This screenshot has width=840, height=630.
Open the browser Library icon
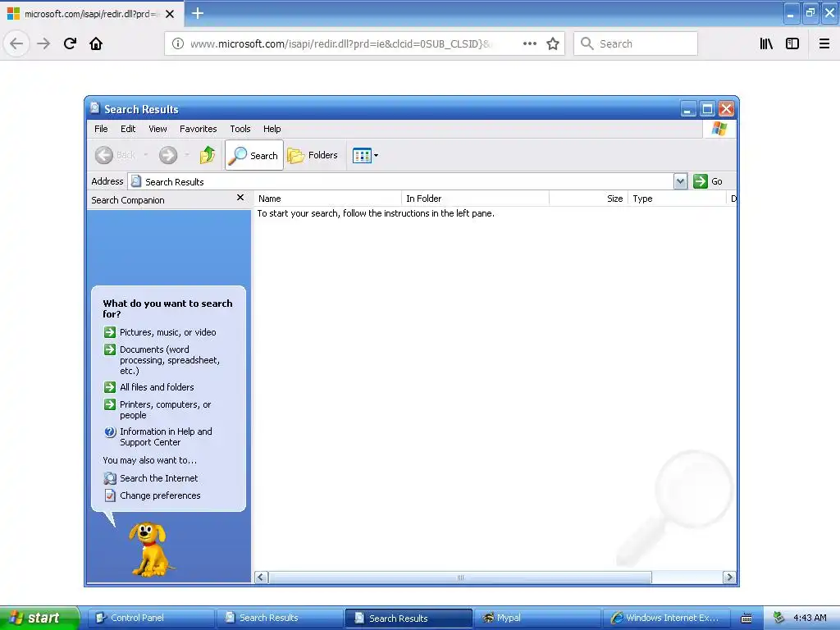(x=766, y=43)
